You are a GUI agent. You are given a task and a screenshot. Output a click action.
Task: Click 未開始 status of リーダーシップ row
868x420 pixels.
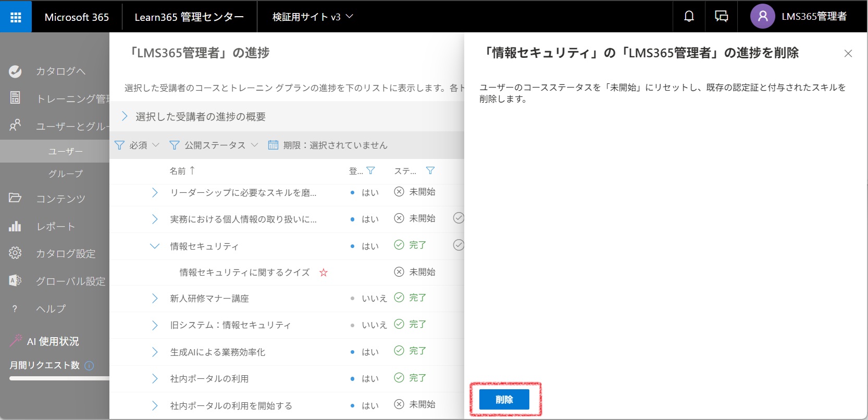click(415, 192)
